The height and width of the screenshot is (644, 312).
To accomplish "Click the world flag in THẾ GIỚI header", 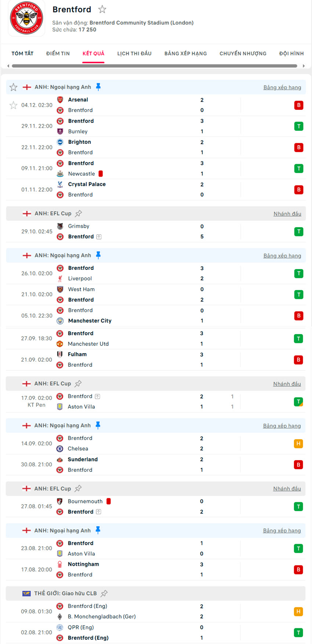I will click(x=26, y=593).
